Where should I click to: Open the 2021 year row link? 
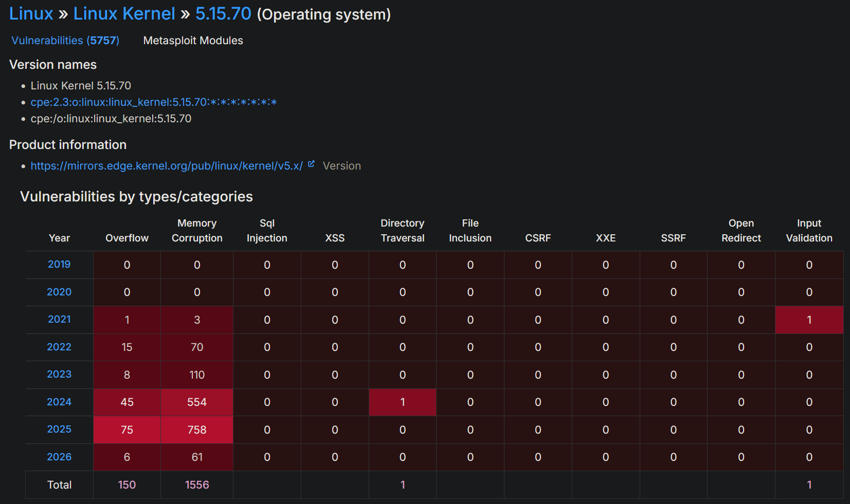click(59, 319)
